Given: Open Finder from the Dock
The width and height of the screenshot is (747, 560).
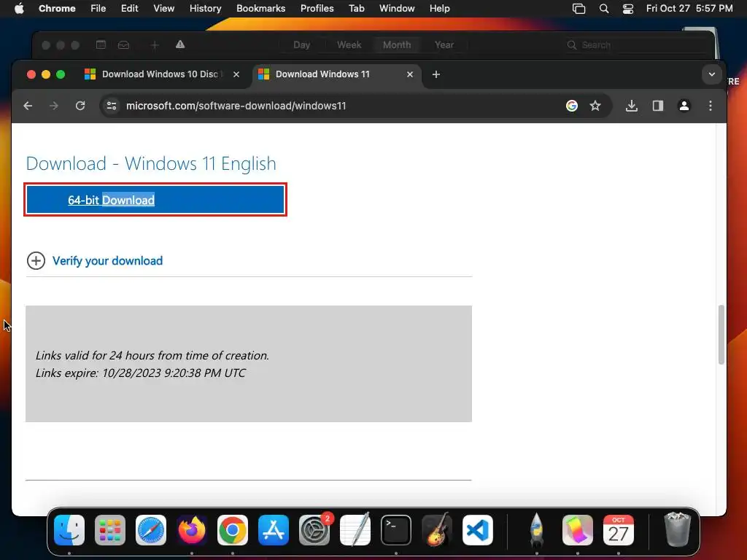Looking at the screenshot, I should (69, 530).
